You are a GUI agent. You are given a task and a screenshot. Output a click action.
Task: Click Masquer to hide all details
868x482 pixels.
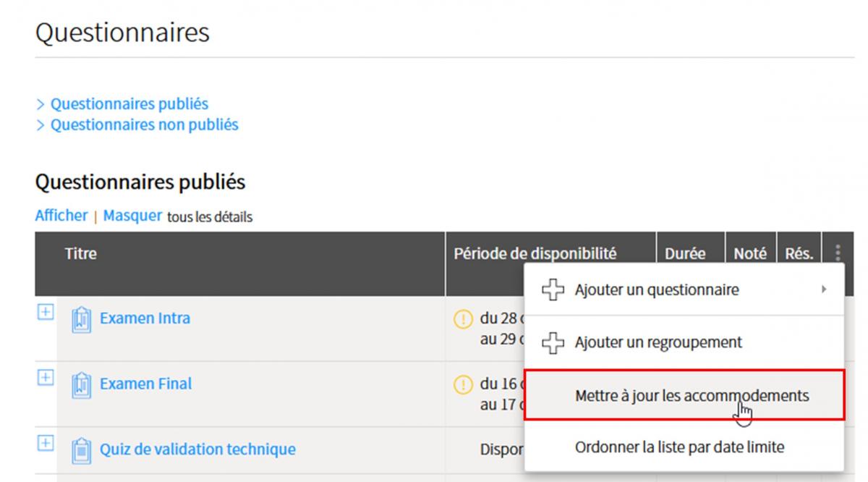coord(132,216)
